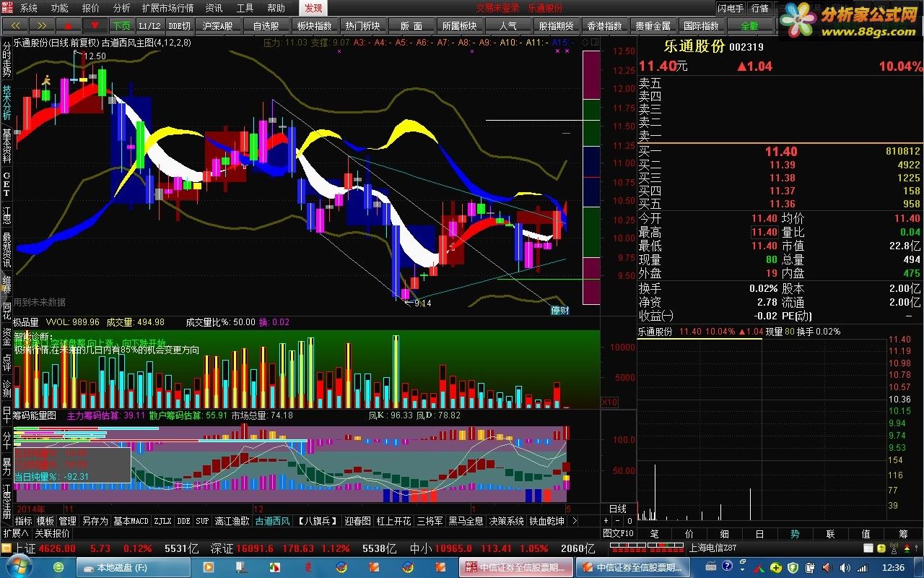
Task: Click the 上证 index value 4626.00
Action: (56, 548)
